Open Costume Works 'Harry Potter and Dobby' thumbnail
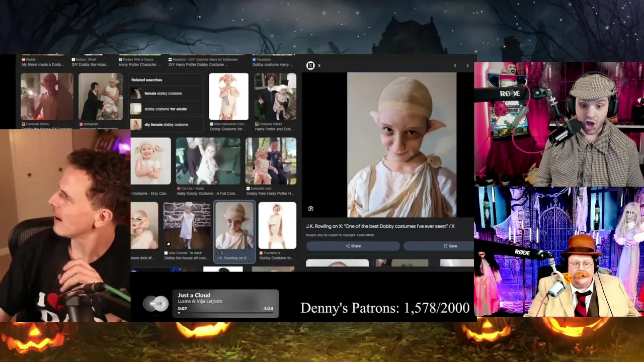The width and height of the screenshot is (644, 362). (x=275, y=97)
